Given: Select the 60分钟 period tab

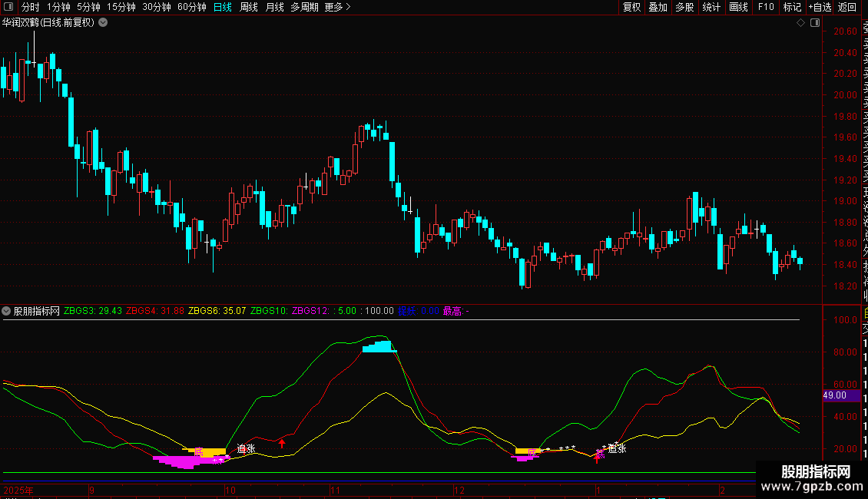Looking at the screenshot, I should [191, 8].
